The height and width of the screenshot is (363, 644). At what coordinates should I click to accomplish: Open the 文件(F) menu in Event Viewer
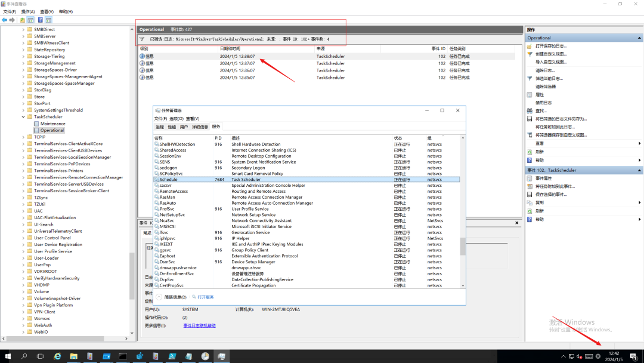click(10, 11)
